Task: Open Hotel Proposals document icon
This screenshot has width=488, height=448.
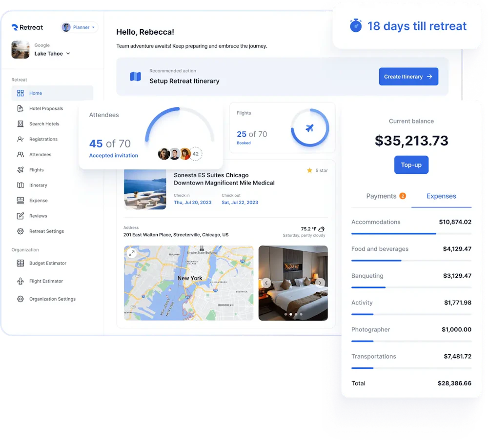Action: [20, 108]
